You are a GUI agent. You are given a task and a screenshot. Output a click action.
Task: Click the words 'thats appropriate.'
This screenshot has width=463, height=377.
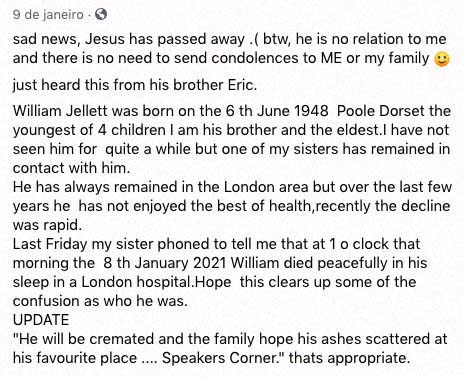pos(350,358)
